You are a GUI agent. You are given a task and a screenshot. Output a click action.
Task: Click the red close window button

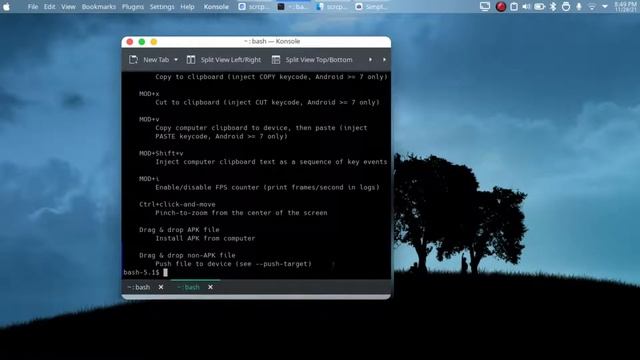pos(130,42)
